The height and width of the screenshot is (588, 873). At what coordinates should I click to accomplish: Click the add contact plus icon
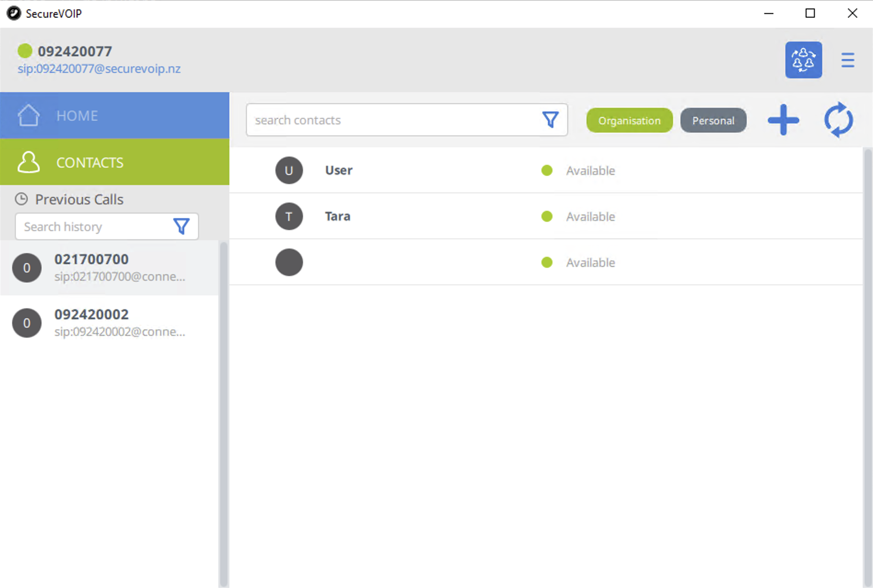click(x=783, y=120)
